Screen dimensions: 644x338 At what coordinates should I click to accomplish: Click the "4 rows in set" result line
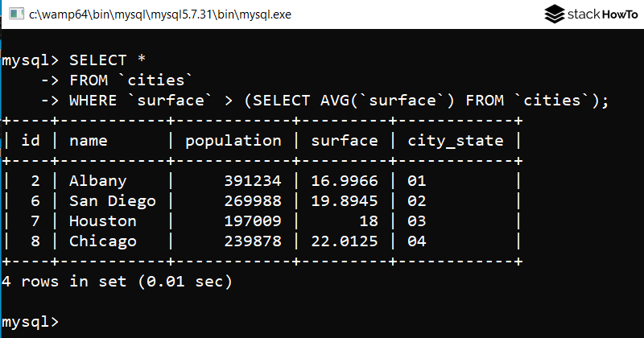(x=117, y=282)
